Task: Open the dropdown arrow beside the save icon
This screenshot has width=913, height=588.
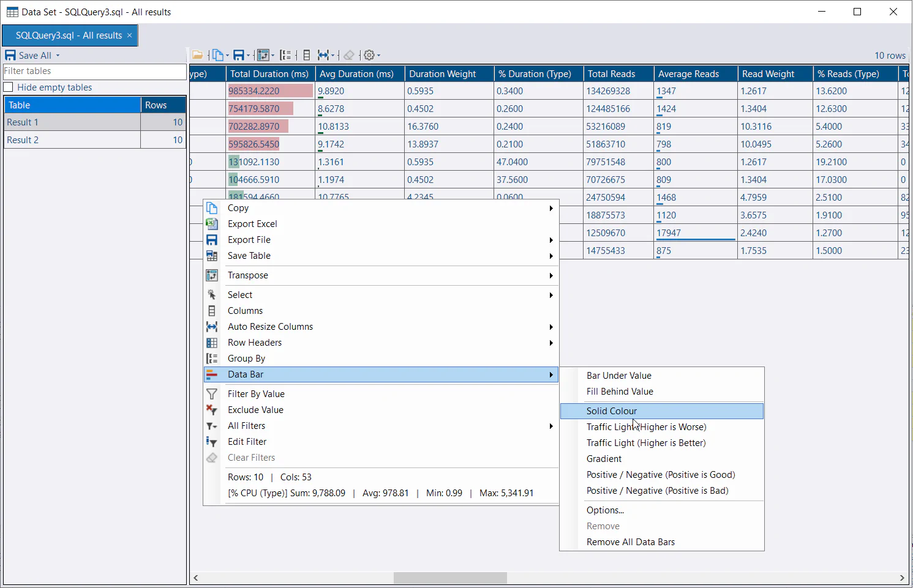Action: (249, 56)
